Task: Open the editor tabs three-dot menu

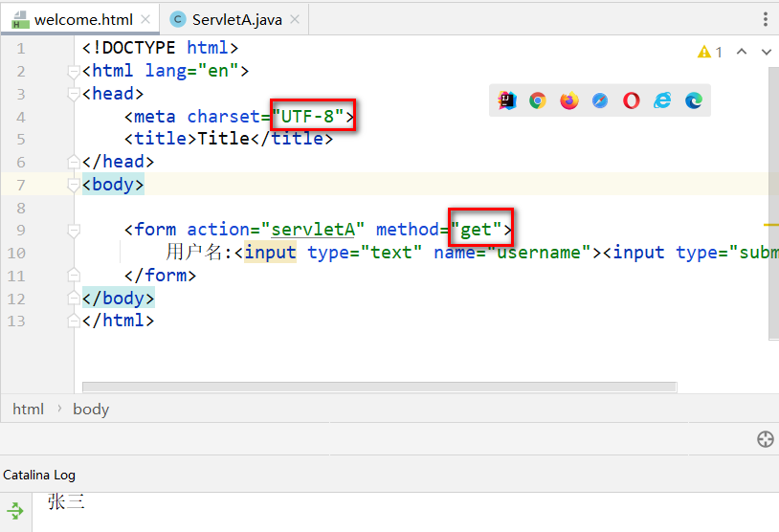Action: (766, 19)
